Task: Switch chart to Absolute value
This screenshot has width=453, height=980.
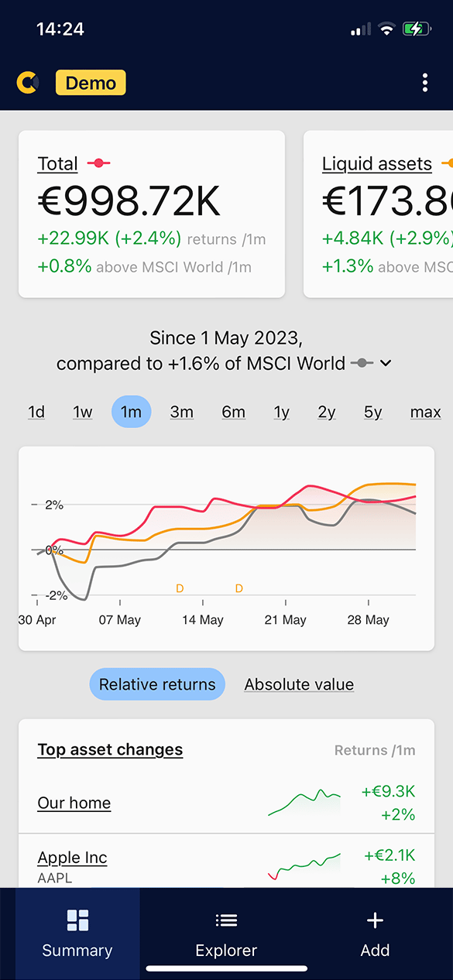Action: (299, 684)
